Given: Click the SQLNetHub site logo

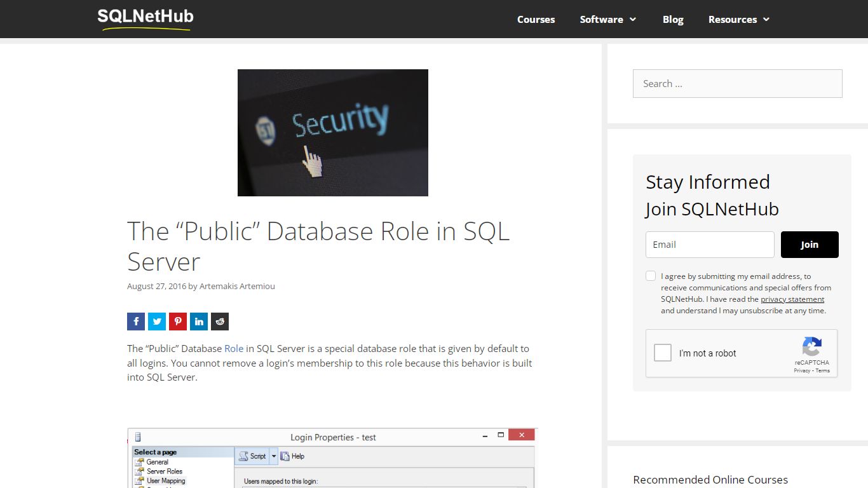Looking at the screenshot, I should 146,18.
